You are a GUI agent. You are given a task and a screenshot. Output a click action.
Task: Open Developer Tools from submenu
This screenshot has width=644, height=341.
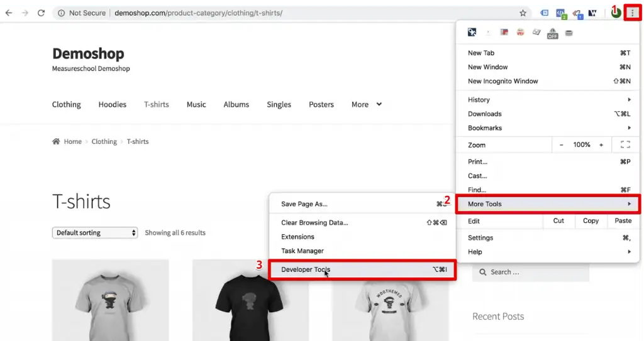pos(362,269)
